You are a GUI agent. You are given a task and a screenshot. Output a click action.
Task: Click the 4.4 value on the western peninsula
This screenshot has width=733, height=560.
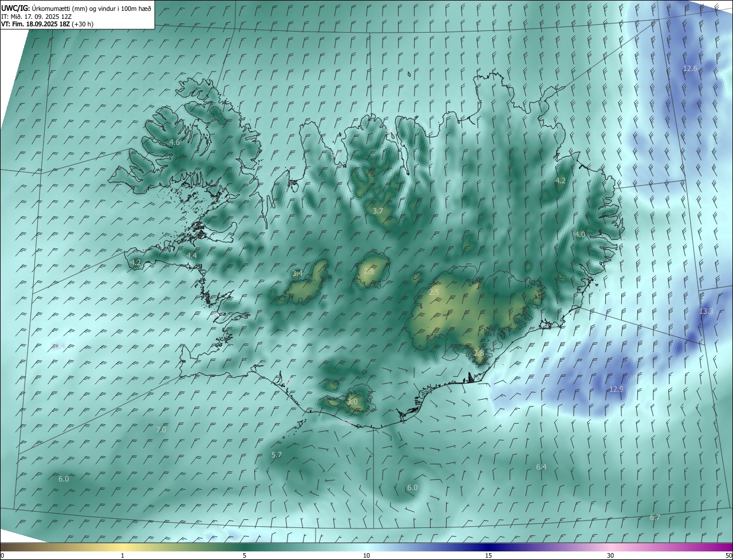coord(192,256)
